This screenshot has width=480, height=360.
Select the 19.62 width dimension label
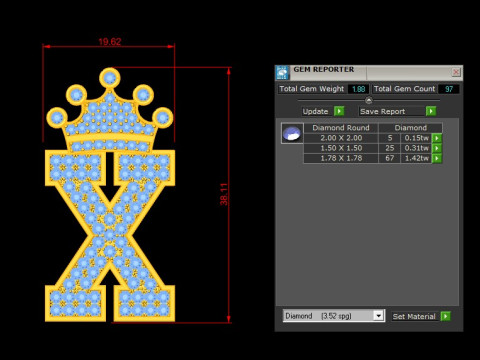tap(110, 42)
